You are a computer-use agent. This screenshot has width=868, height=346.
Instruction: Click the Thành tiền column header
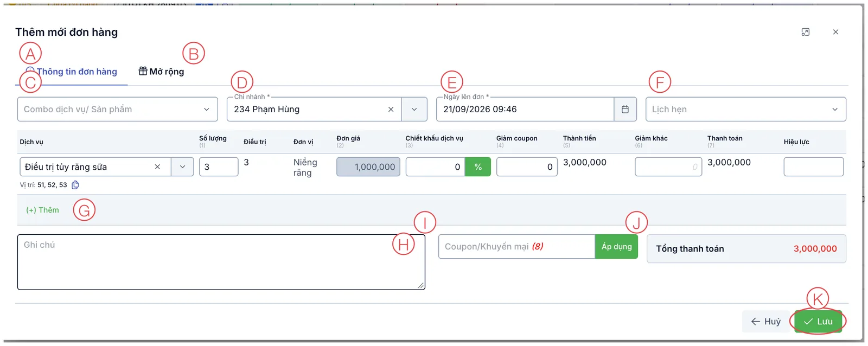[x=579, y=138]
